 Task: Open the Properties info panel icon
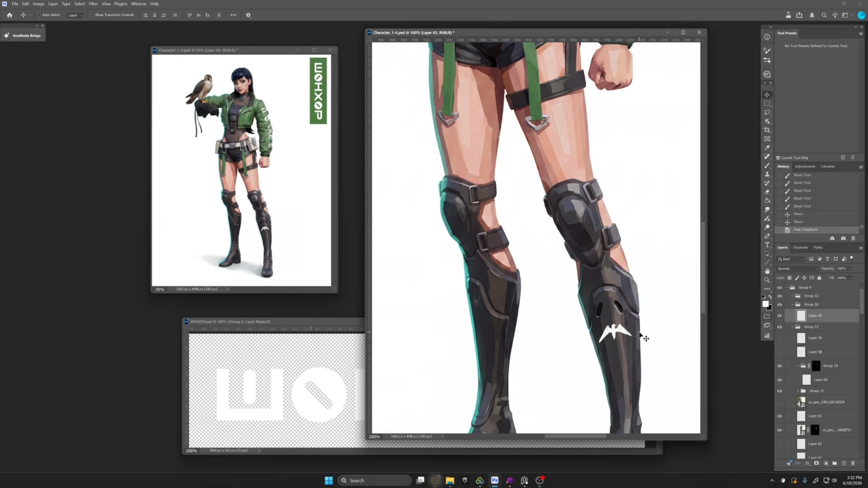pos(767,37)
